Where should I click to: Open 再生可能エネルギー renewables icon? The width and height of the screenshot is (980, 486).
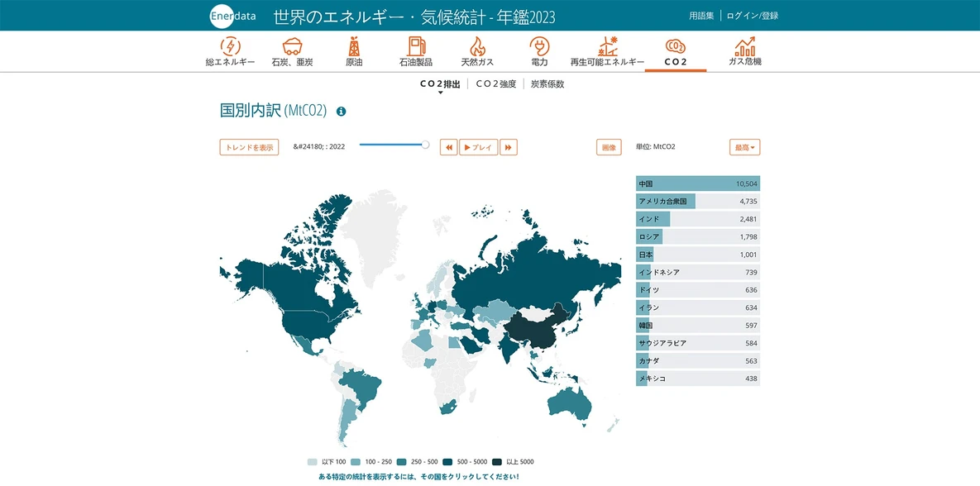coord(607,46)
